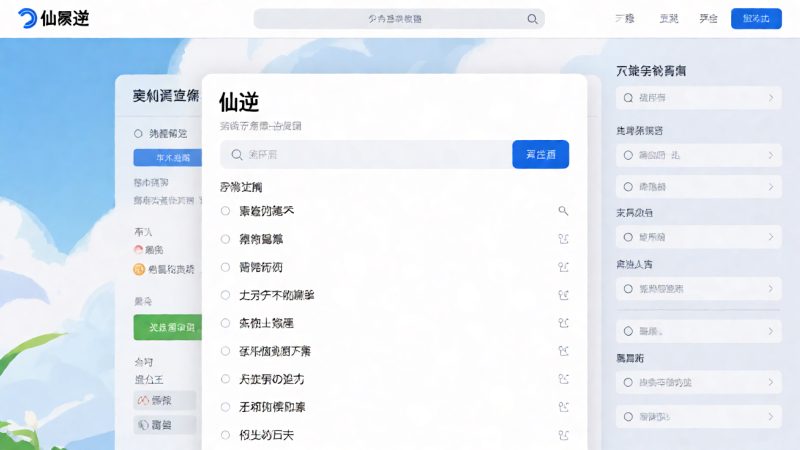800x450 pixels.
Task: Click the lower gray chip button in the left panel
Action: click(165, 424)
